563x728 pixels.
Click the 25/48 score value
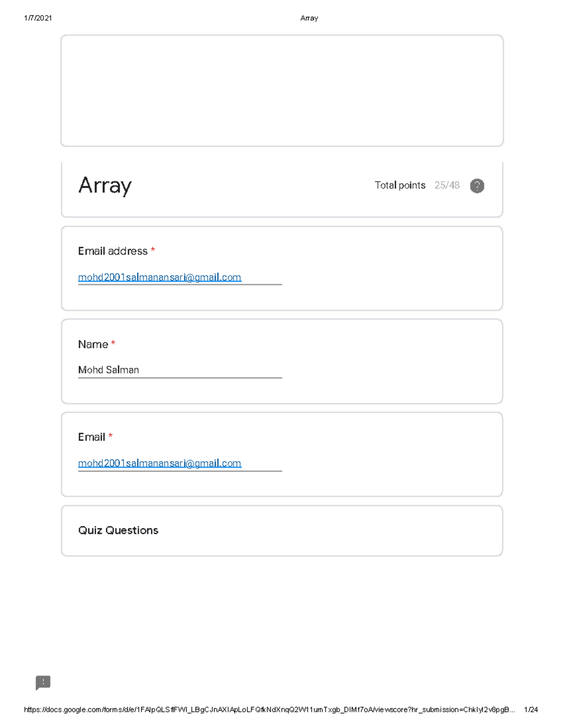pyautogui.click(x=447, y=186)
